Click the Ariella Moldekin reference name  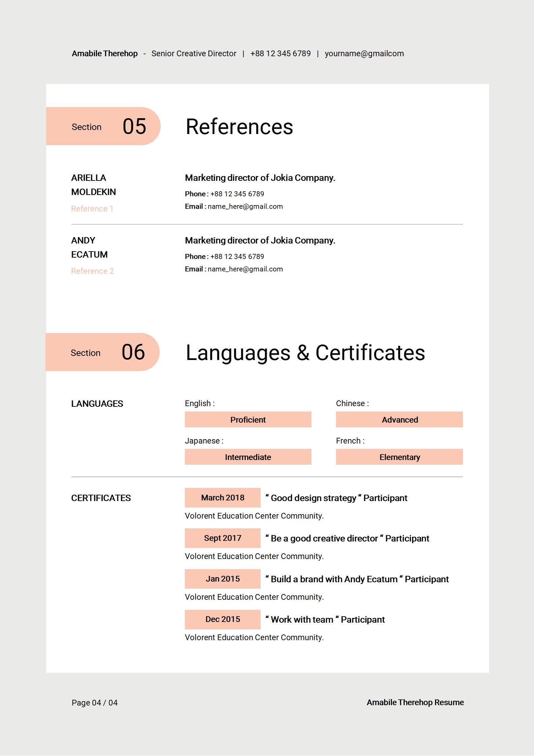[x=93, y=185]
